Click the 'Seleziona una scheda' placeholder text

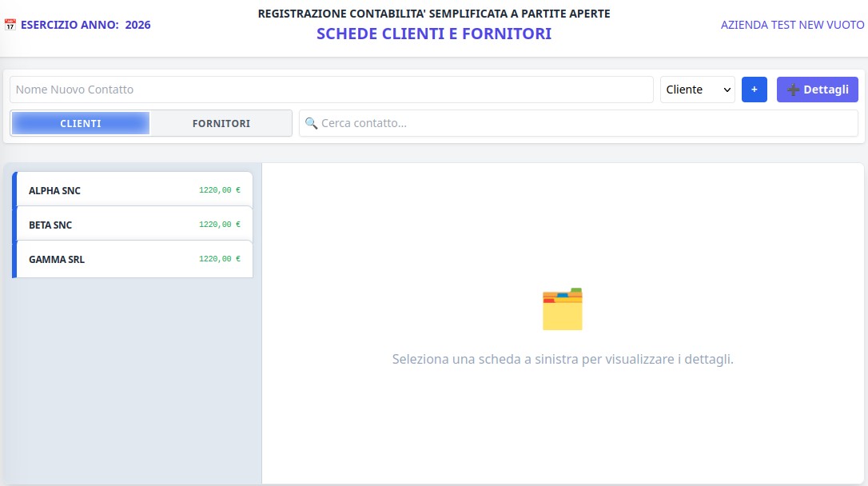click(x=563, y=359)
